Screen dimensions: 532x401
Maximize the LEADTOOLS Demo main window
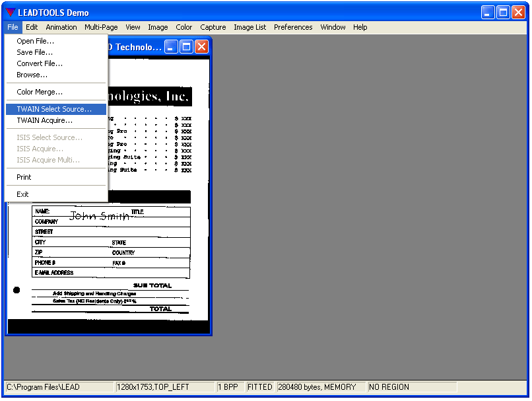pyautogui.click(x=503, y=13)
